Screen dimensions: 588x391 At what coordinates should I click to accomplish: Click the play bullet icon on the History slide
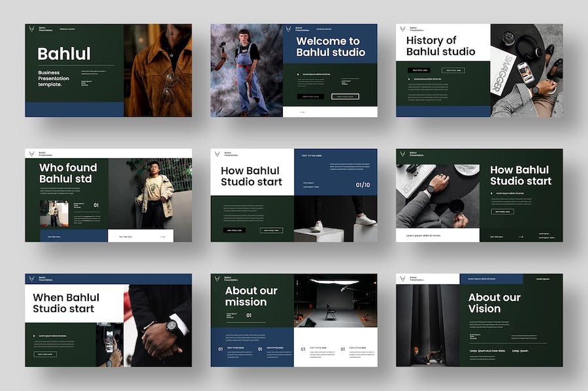tap(410, 80)
